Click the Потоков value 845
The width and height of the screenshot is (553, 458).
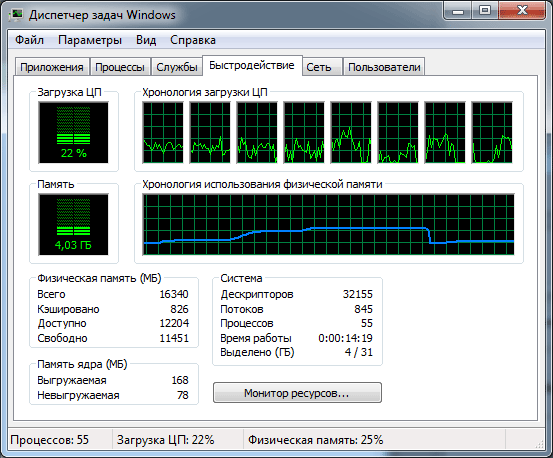click(x=364, y=309)
